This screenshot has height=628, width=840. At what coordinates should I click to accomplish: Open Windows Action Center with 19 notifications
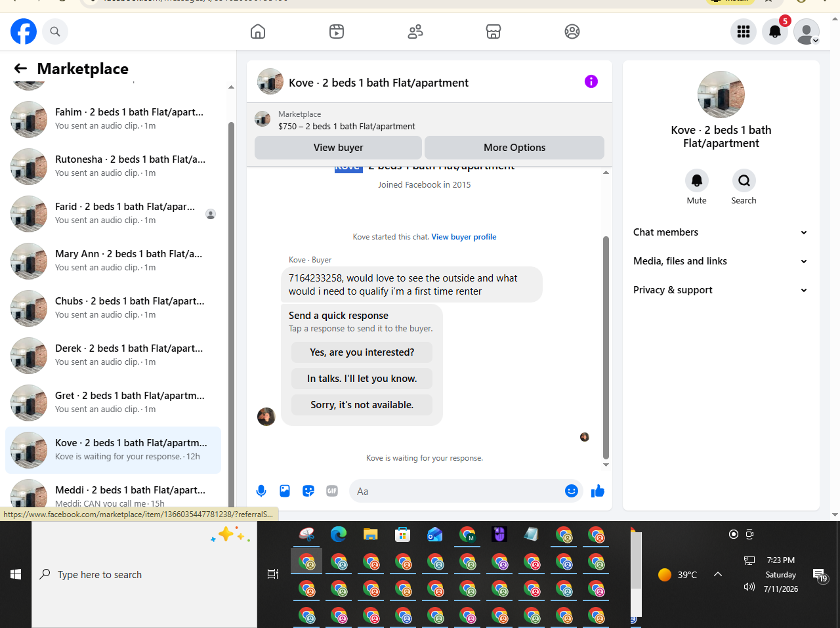(x=820, y=576)
